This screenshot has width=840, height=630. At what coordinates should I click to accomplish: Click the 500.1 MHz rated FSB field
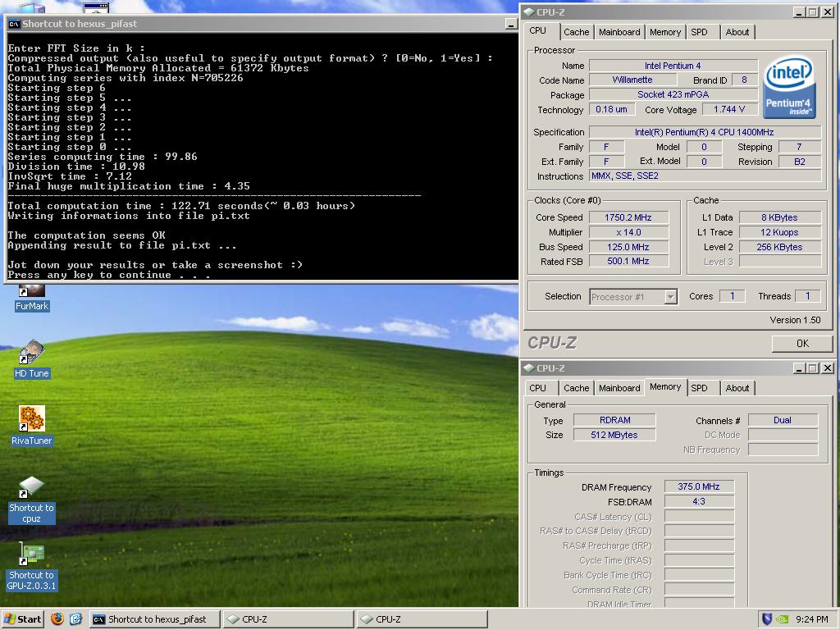pos(628,262)
